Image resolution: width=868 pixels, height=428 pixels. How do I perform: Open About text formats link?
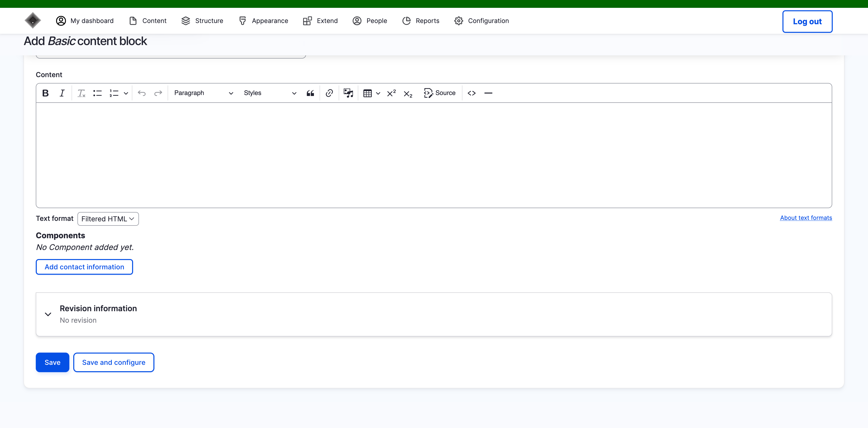(806, 218)
